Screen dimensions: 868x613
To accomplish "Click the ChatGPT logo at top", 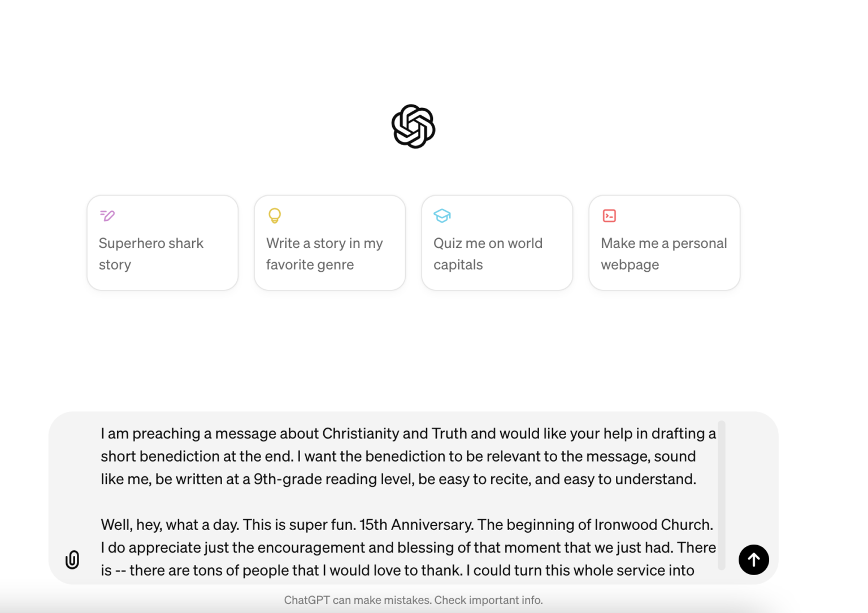I will coord(413,126).
